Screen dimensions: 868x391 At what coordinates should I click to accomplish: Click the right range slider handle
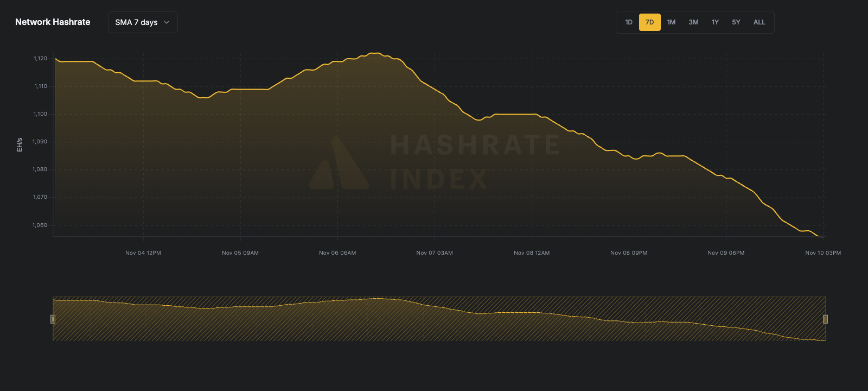pyautogui.click(x=825, y=319)
